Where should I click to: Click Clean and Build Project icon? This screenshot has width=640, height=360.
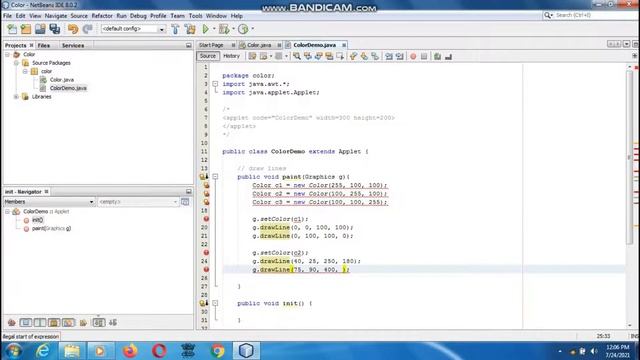tap(190, 29)
